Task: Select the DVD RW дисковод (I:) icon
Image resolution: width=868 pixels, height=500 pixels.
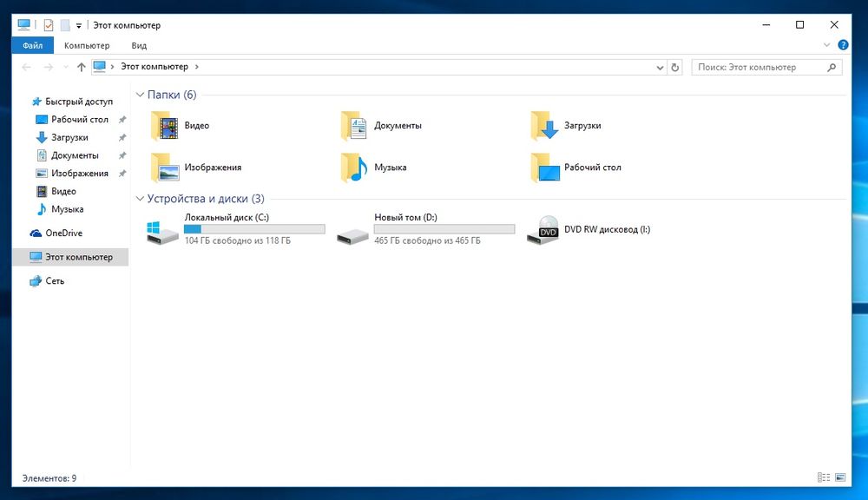Action: [x=543, y=230]
